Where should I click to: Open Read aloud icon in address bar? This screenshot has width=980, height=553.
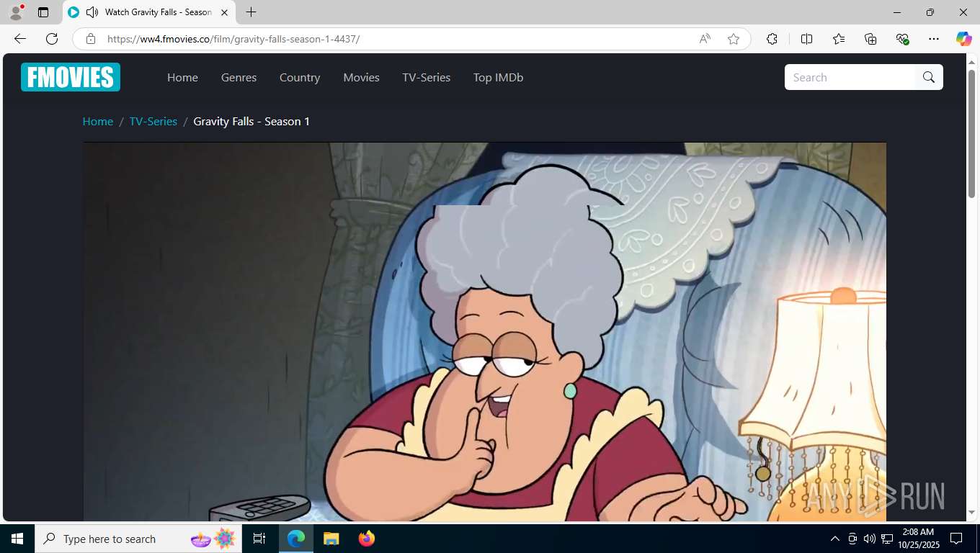(705, 39)
